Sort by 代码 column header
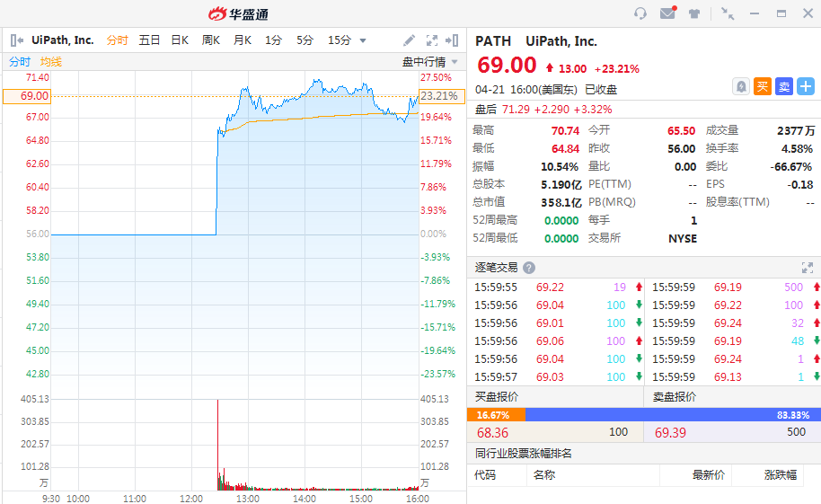Viewport: 821px width, 504px height. (485, 475)
